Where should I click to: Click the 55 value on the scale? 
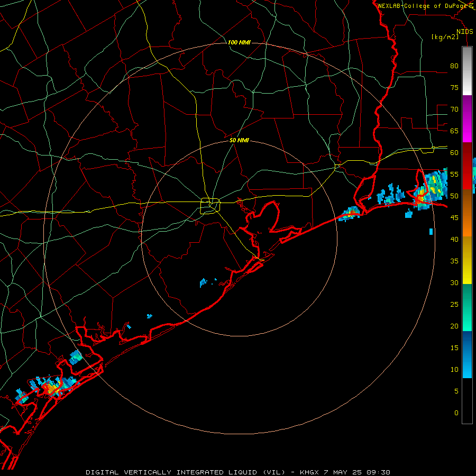coord(454,174)
